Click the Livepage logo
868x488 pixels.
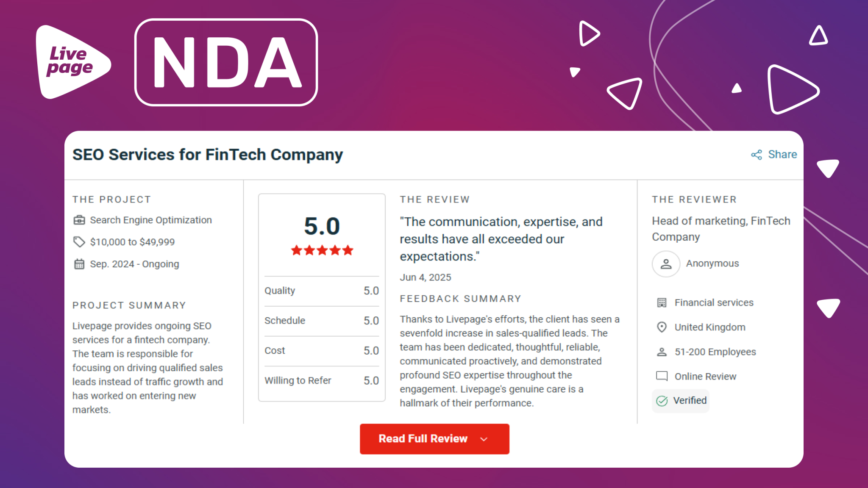click(73, 62)
